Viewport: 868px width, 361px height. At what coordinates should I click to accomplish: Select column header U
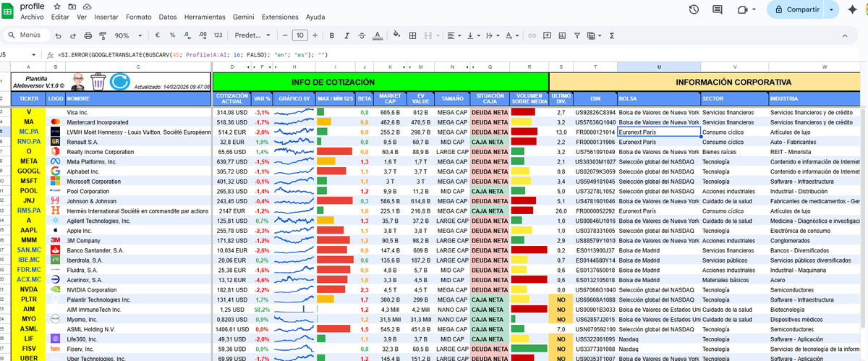[x=658, y=67]
